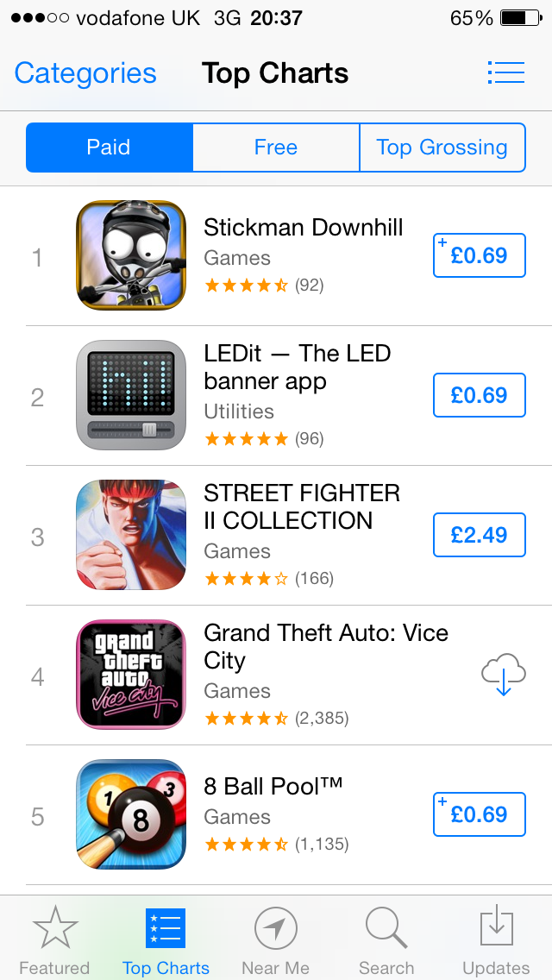This screenshot has height=980, width=552.
Task: Switch to the Paid chart segment
Action: pyautogui.click(x=109, y=148)
